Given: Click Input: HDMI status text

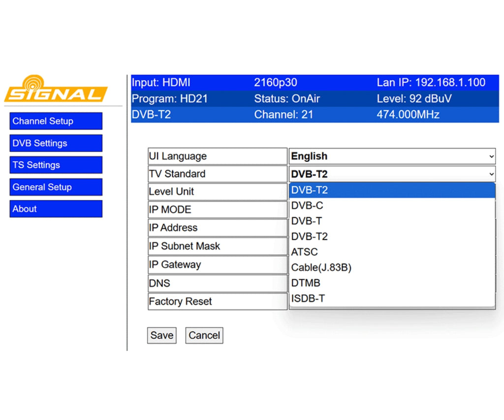Looking at the screenshot, I should coord(161,83).
